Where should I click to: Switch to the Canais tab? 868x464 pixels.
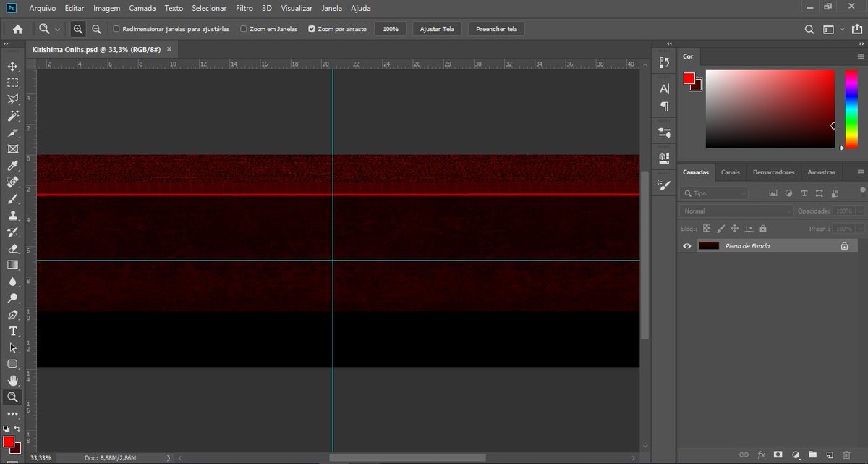731,172
